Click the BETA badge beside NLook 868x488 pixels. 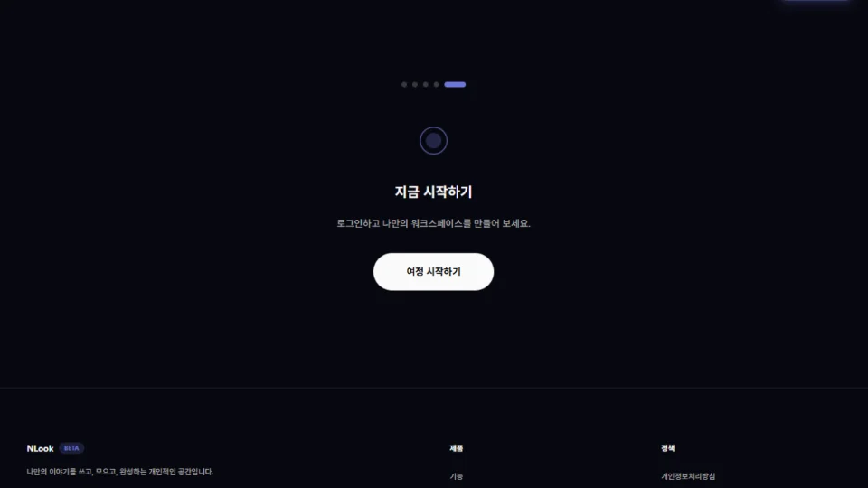point(71,448)
